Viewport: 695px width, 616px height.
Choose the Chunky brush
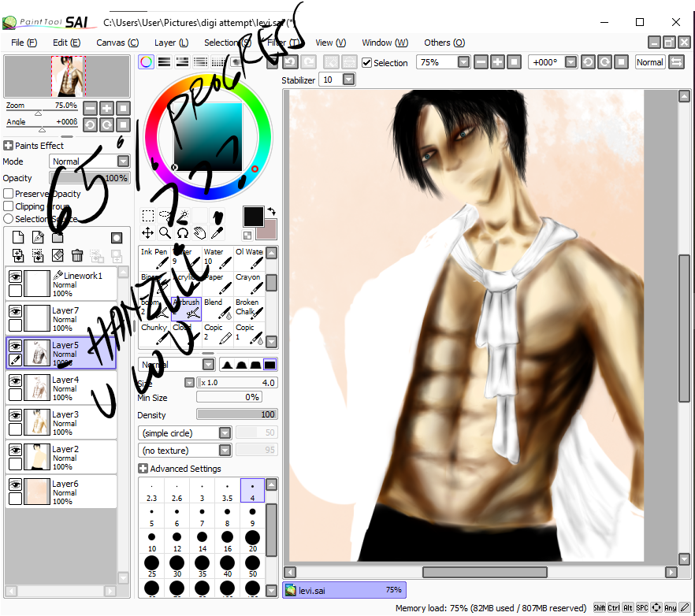pyautogui.click(x=154, y=334)
